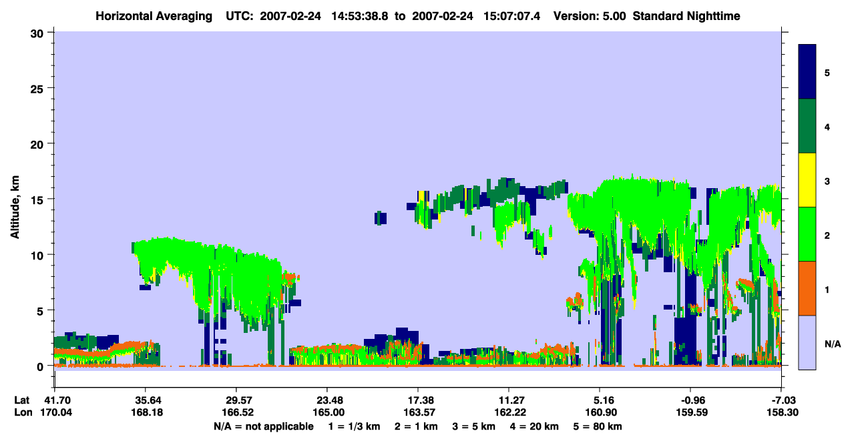Click the 'Lat' axis row label
This screenshot has height=445, width=868.
click(x=22, y=400)
